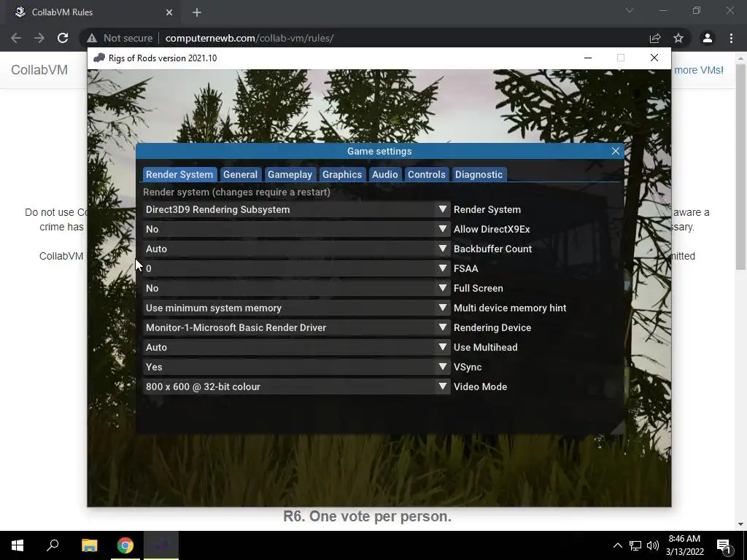Open a new Chrome tab

coord(197,12)
